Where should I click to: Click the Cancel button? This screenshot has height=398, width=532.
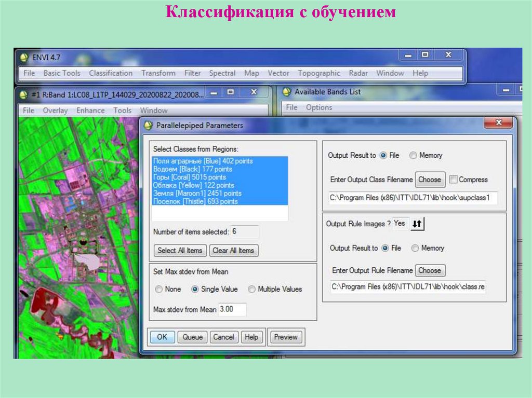223,337
